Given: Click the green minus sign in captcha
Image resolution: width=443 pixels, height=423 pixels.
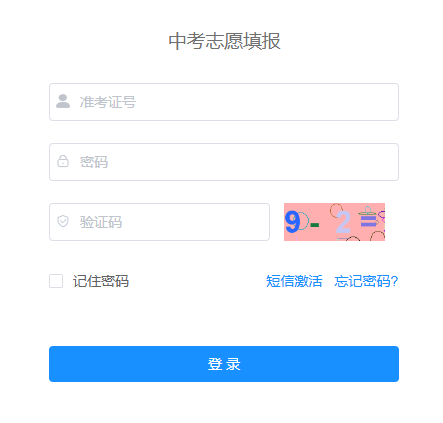Looking at the screenshot, I should (x=315, y=225).
